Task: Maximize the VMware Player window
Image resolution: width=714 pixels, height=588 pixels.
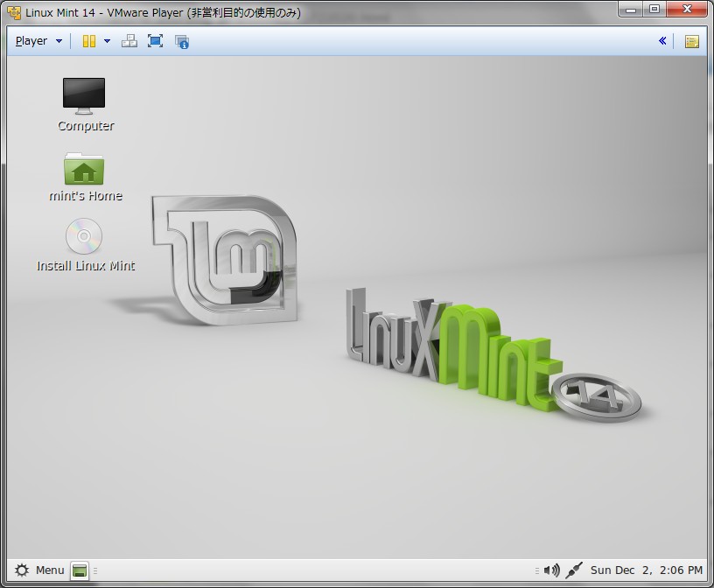Action: tap(654, 10)
